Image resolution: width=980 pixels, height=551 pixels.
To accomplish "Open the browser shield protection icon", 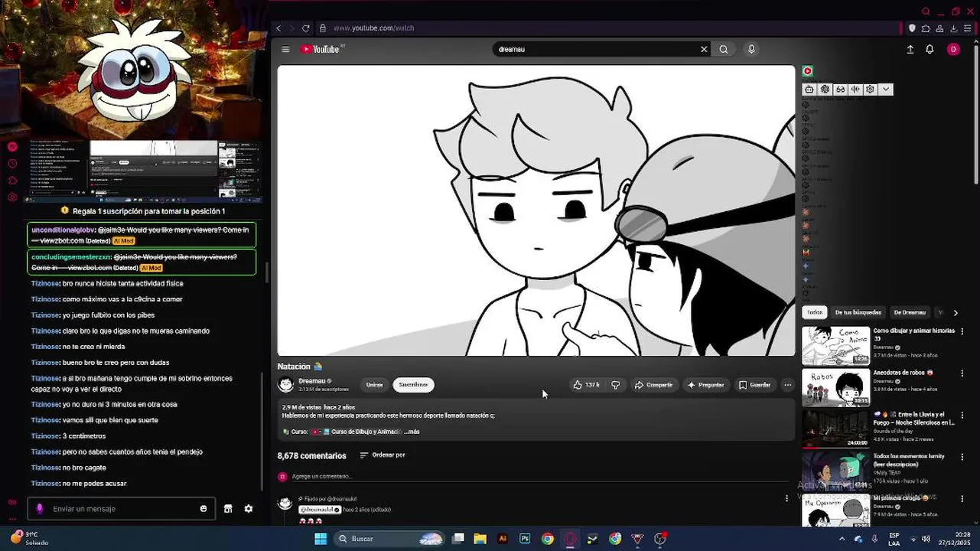I will (x=912, y=28).
